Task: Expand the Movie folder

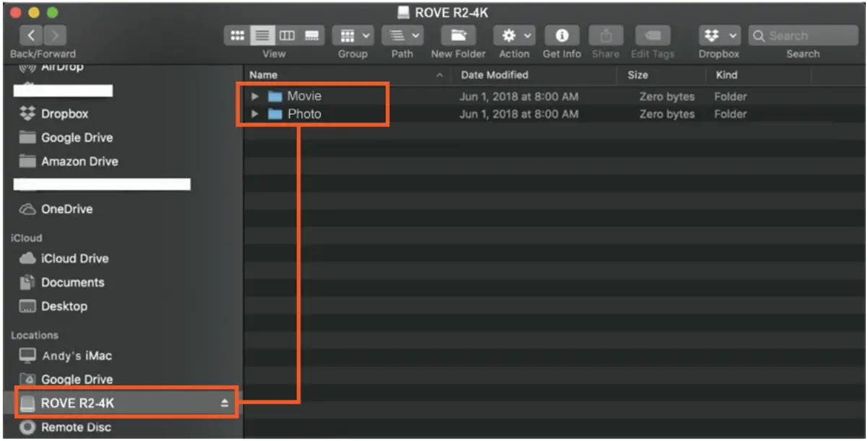Action: click(254, 96)
